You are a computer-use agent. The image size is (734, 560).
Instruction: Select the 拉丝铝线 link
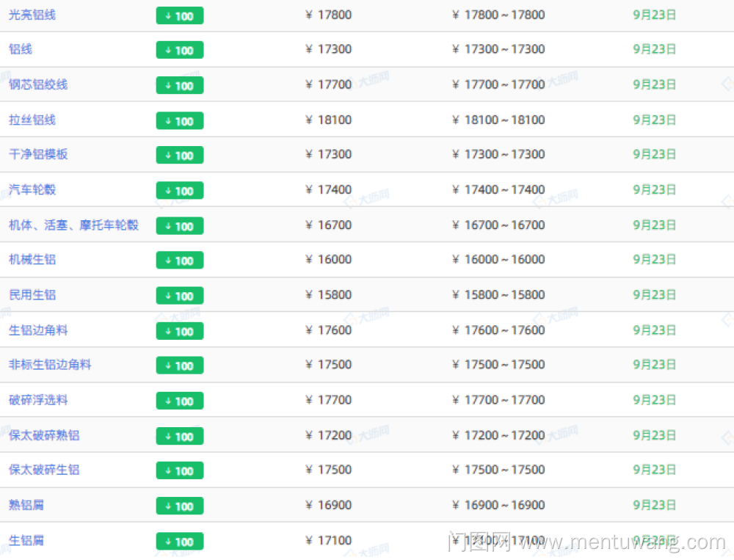pyautogui.click(x=32, y=120)
